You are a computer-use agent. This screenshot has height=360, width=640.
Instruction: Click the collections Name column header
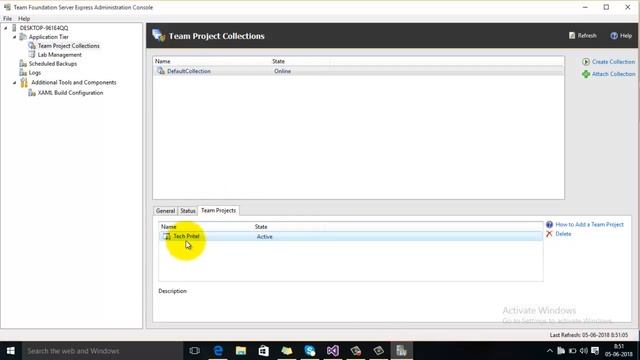162,61
